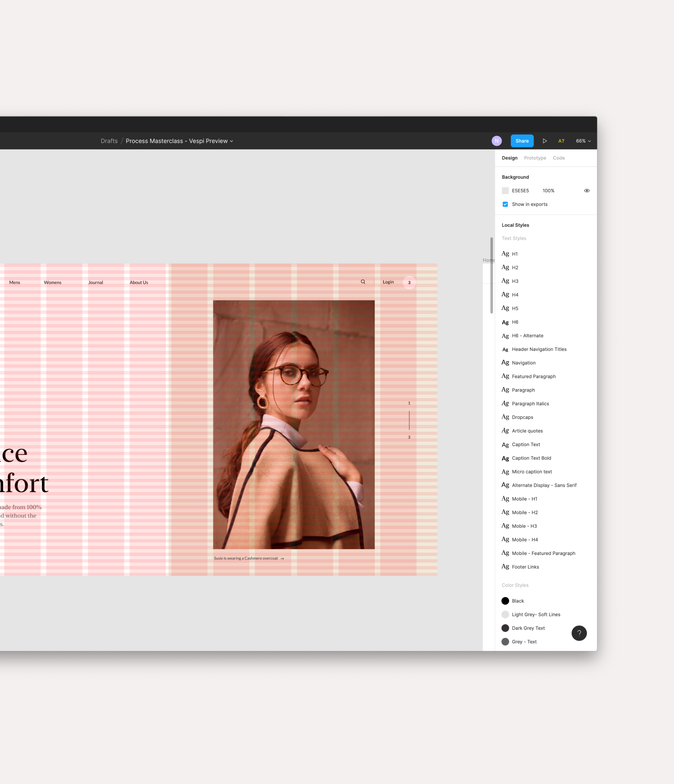Select the Paragraph text style

pyautogui.click(x=545, y=390)
